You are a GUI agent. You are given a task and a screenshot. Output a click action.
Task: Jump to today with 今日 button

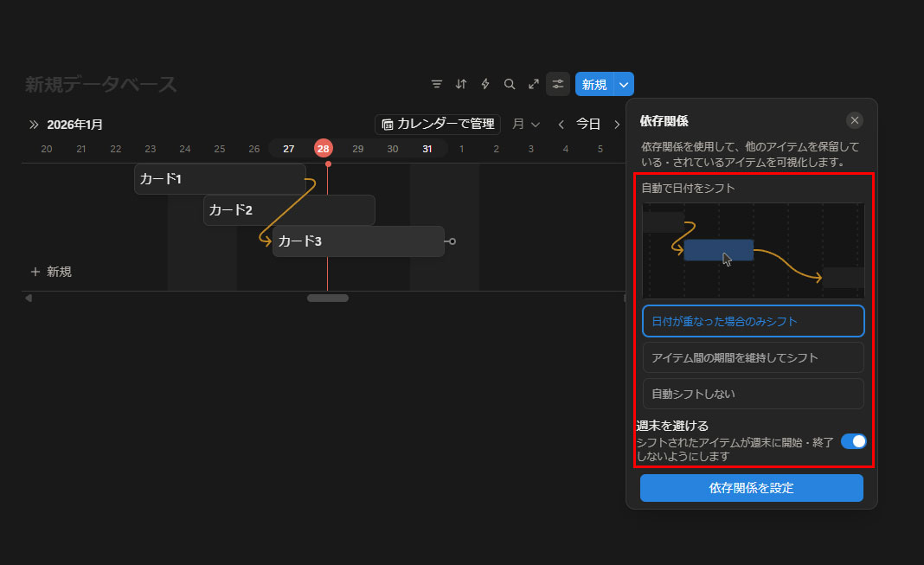coord(588,125)
